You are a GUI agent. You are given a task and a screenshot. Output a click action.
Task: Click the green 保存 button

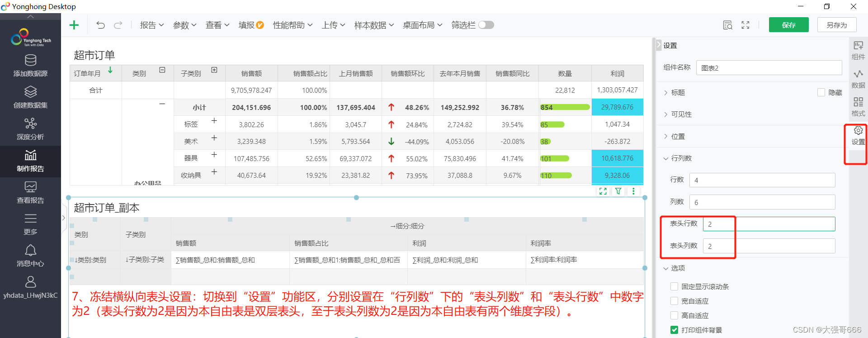[x=788, y=25]
